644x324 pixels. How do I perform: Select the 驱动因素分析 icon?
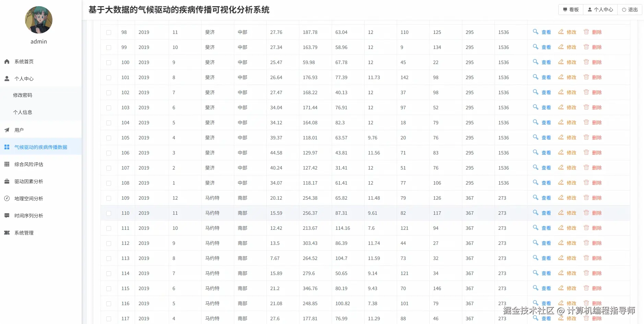click(7, 181)
